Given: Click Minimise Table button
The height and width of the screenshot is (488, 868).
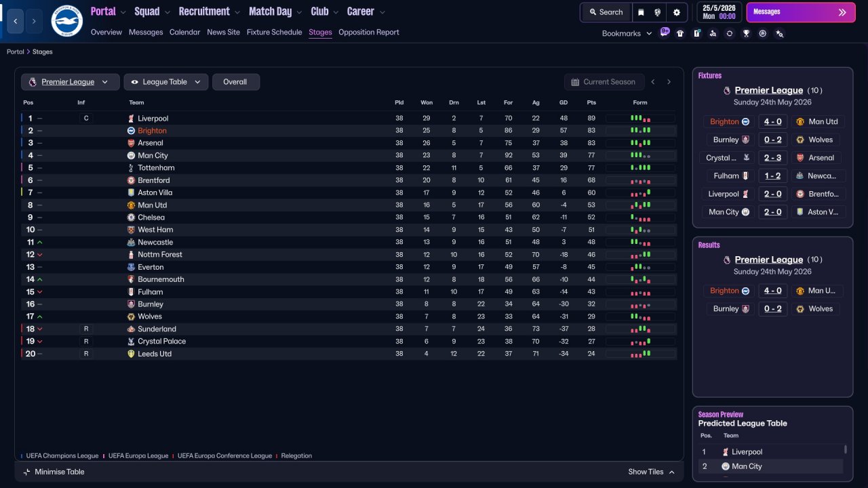Looking at the screenshot, I should pyautogui.click(x=54, y=472).
